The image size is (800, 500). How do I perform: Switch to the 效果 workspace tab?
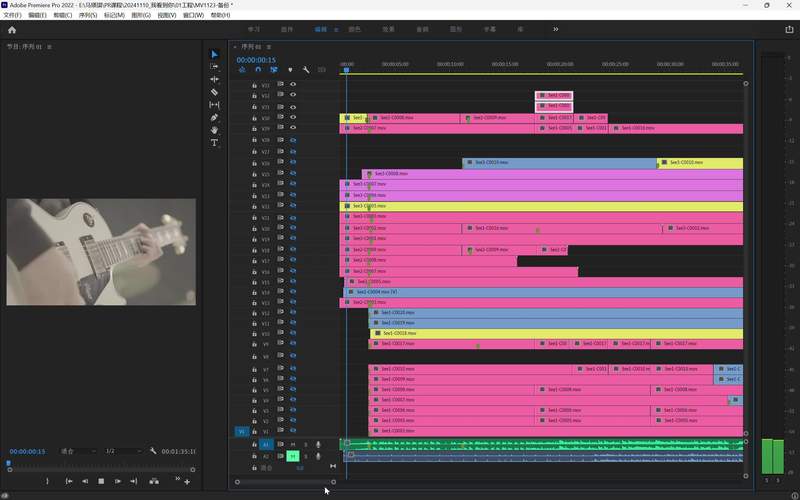388,30
